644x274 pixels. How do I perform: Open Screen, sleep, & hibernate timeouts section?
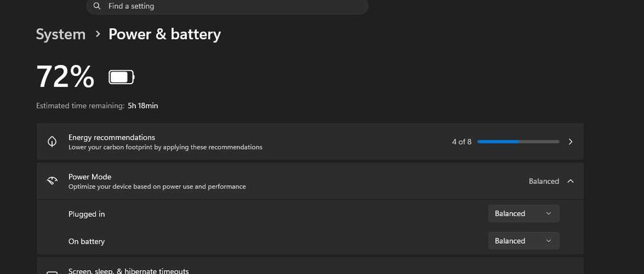pyautogui.click(x=310, y=266)
